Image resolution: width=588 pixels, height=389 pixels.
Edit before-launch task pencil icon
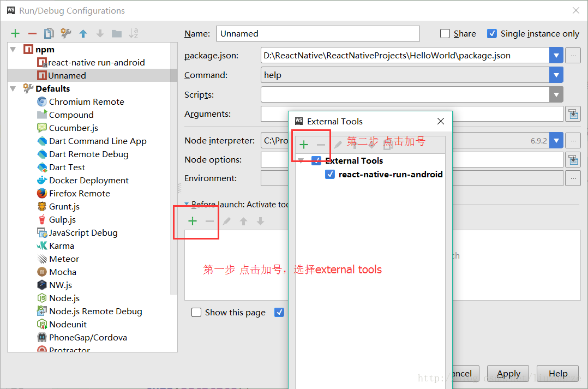226,222
